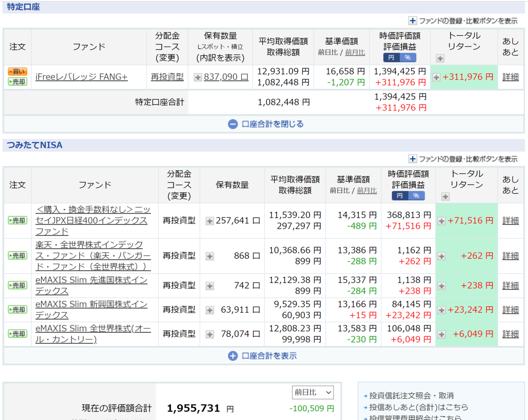Viewport: 528px width, 420px height.
Task: Open 楽天・全世界株式インデックス・ファンド link
Action: (x=93, y=256)
